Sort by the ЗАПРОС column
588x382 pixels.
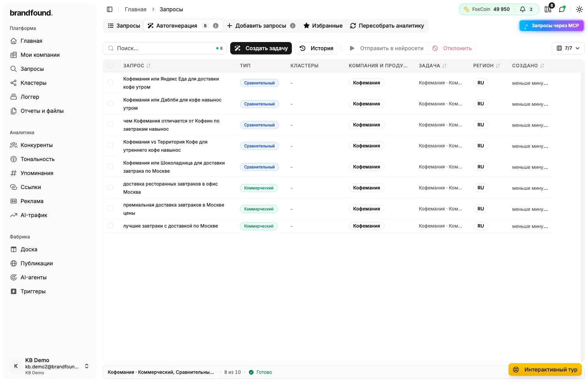pos(137,66)
